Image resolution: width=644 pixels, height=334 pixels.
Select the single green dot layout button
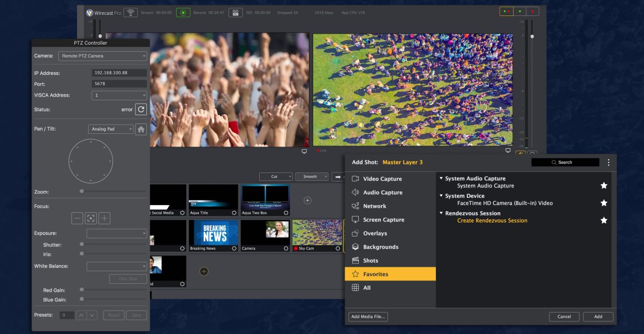pos(520,12)
